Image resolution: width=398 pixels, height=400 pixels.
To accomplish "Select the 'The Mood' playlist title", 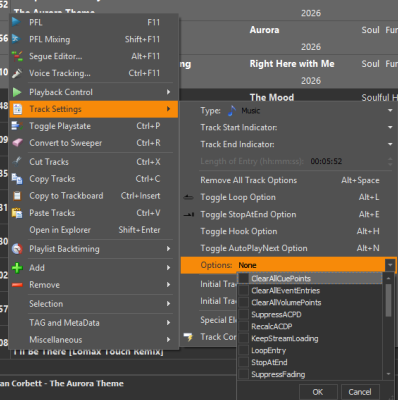I will pos(272,97).
